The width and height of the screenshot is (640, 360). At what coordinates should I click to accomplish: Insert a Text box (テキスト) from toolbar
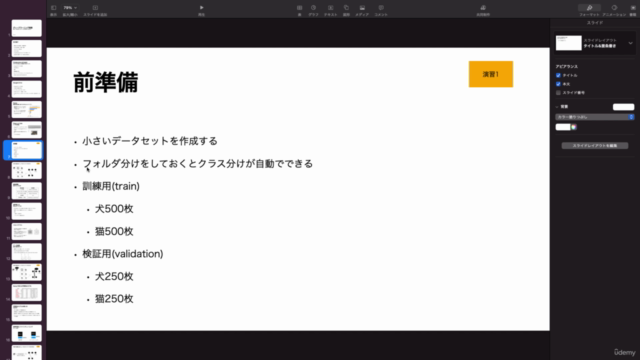(x=331, y=8)
